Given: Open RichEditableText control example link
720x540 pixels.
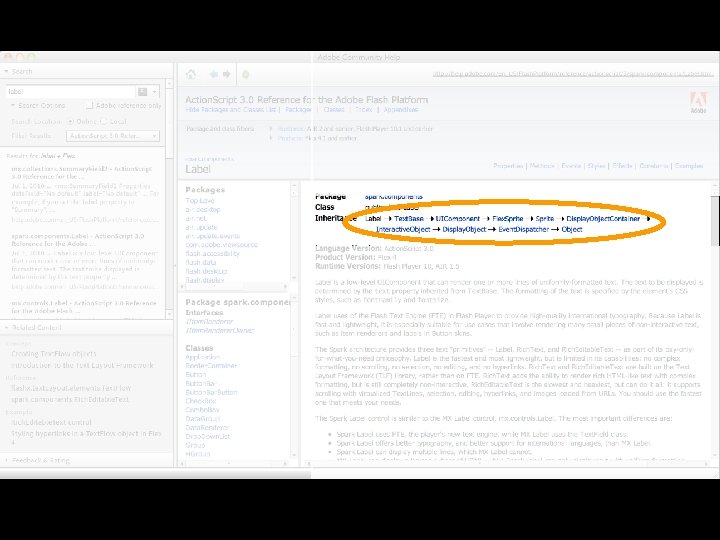Looking at the screenshot, I should tap(51, 422).
